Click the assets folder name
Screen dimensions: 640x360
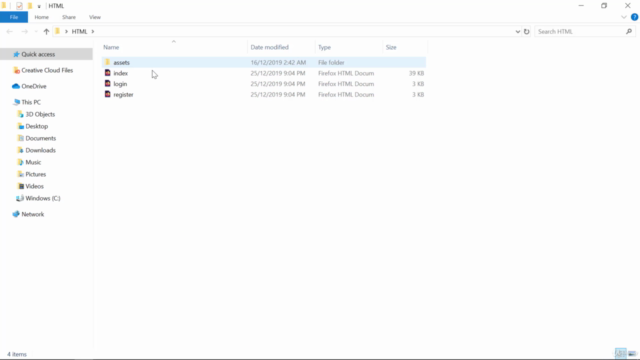[121, 62]
